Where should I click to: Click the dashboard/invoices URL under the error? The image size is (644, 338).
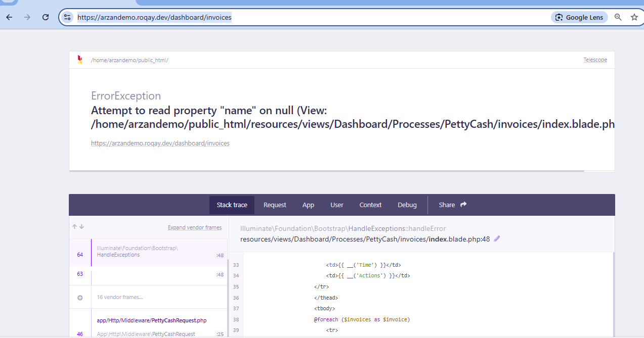coord(160,143)
